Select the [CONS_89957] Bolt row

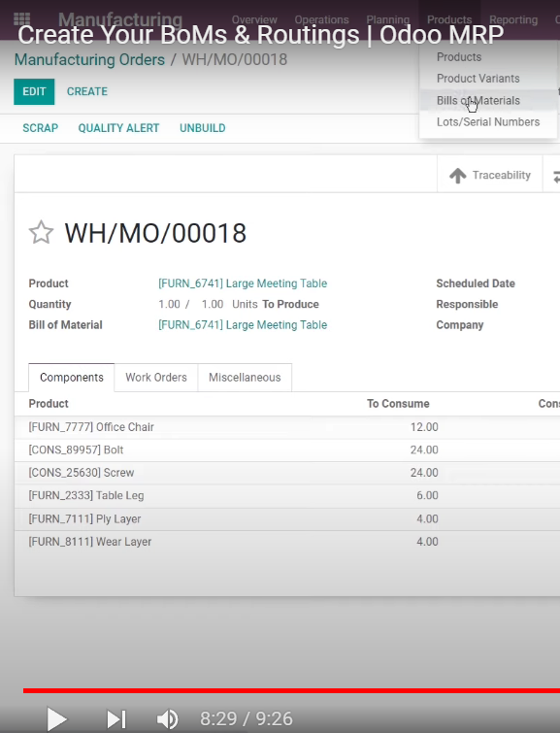coord(287,450)
